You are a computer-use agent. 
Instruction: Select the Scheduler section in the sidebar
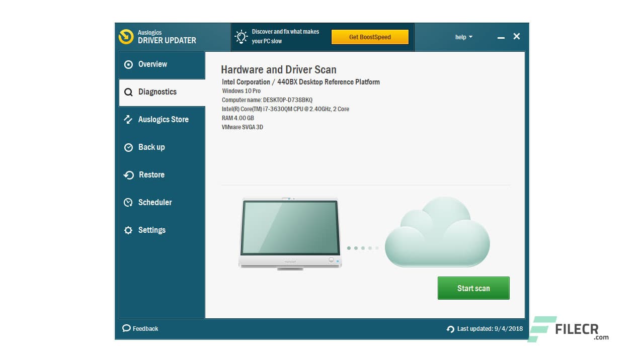[155, 203]
